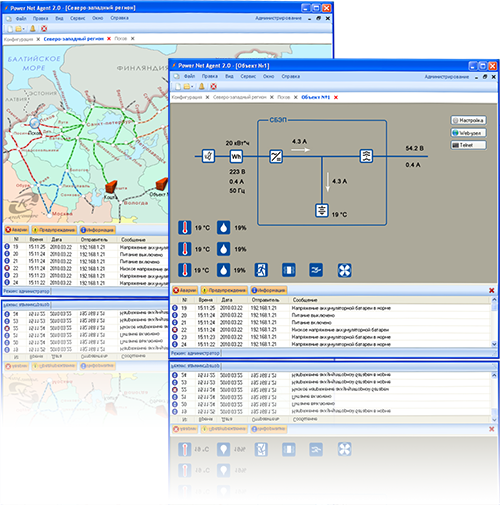Screen dimensions: 500x505
Task: Click the alarm bell toolbar icon in front window
Action: [202, 86]
